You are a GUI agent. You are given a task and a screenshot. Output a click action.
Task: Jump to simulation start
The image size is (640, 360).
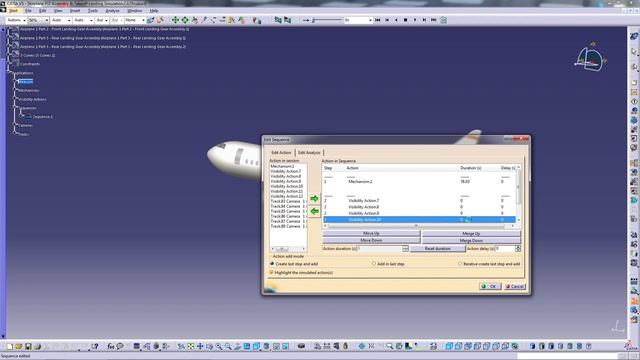378,20
